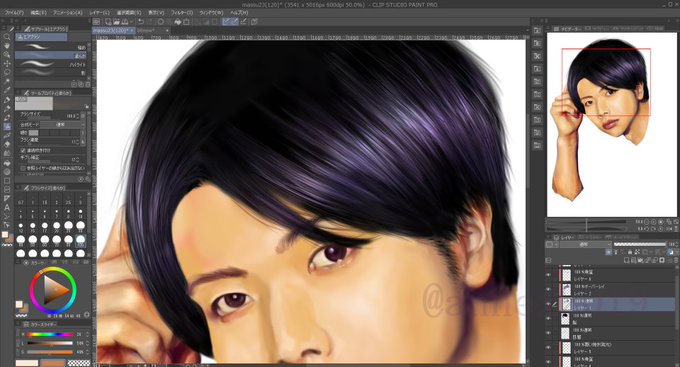Select the highlighted Airbrush tool
Screen dimensions: 680x367
7,126
